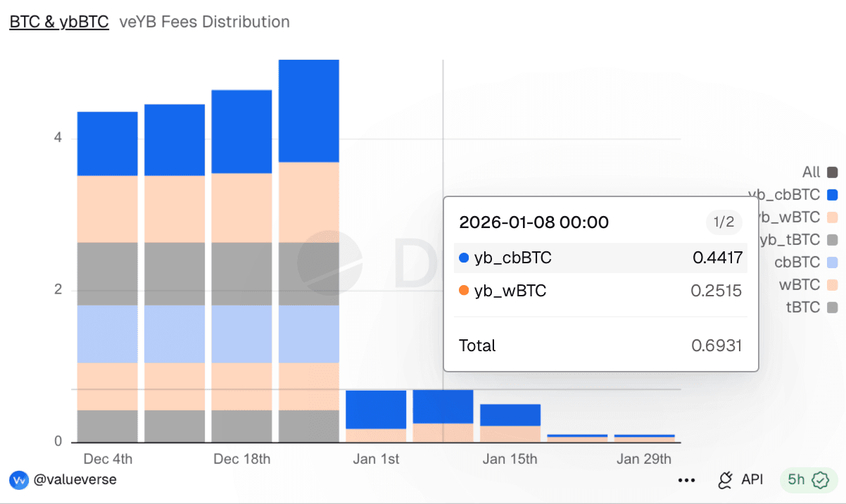846x504 pixels.
Task: Click the 1/2 tooltip page indicator
Action: click(x=724, y=223)
